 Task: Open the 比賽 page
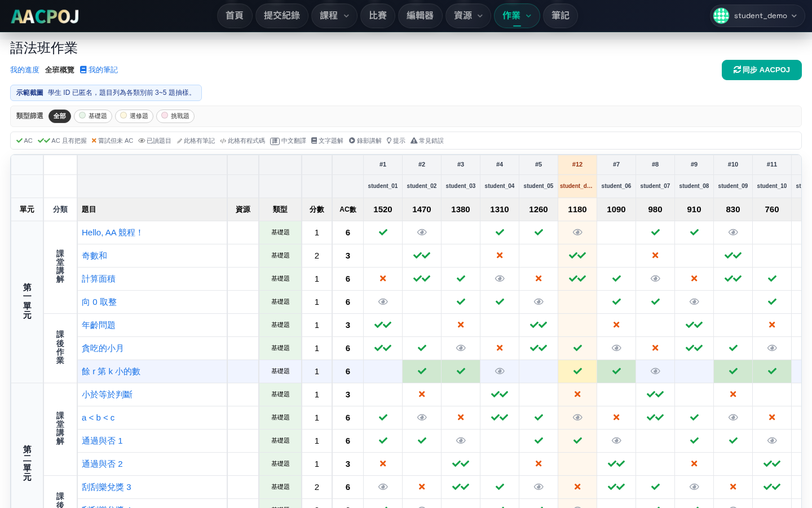pos(378,16)
